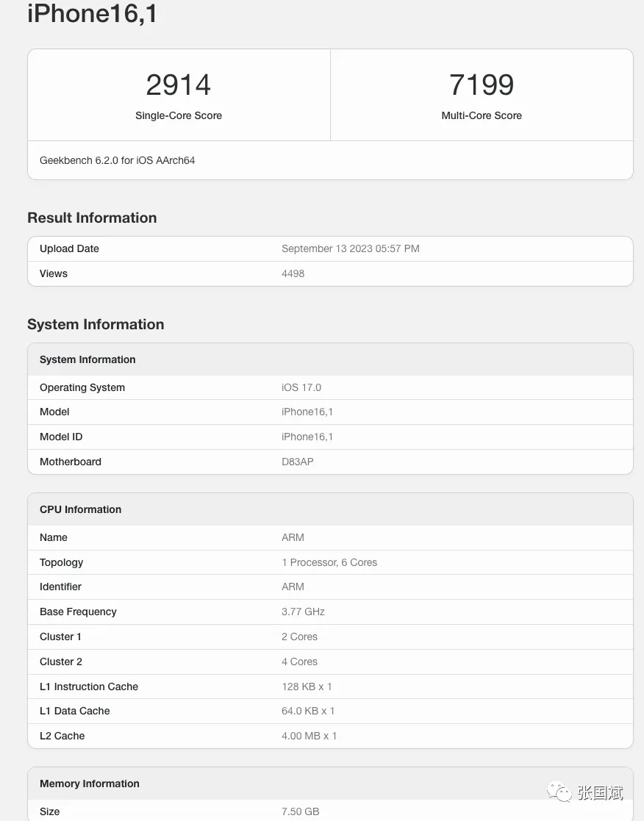Select the Topology value 1 Processor, 6 Cores
The width and height of the screenshot is (644, 821).
[x=329, y=562]
